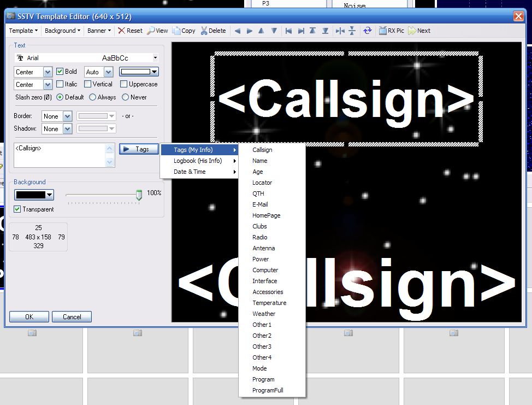Click inside the <Callsign> text field
Viewport: 532px width, 405px height.
pos(59,155)
